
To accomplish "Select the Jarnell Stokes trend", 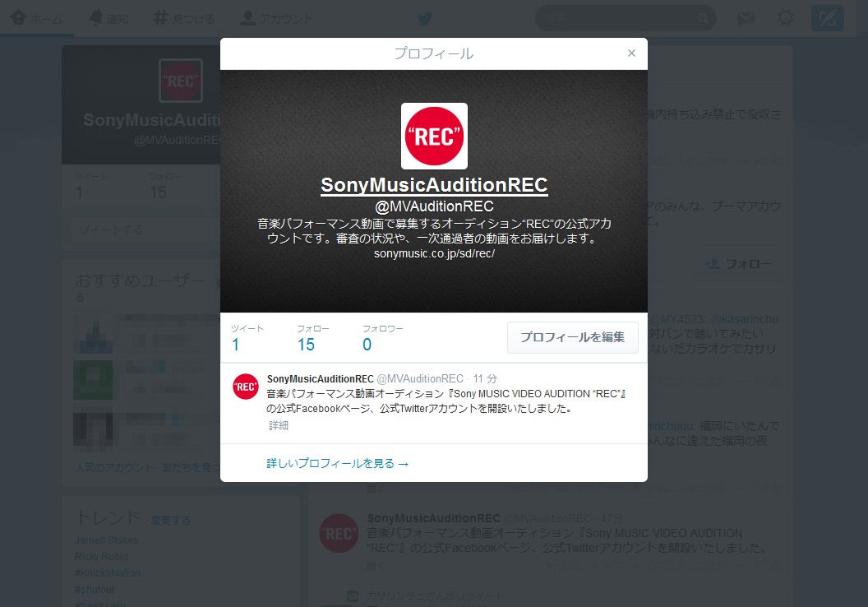I will click(107, 540).
